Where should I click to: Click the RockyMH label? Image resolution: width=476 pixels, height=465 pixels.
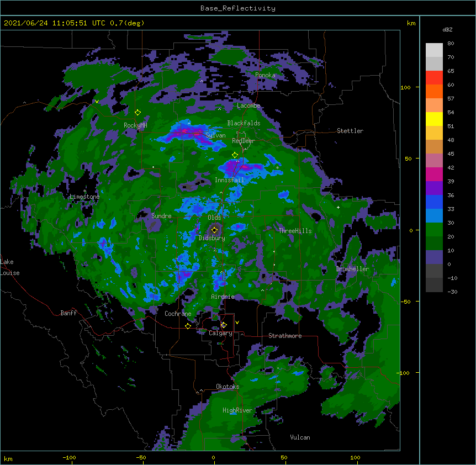pyautogui.click(x=135, y=125)
